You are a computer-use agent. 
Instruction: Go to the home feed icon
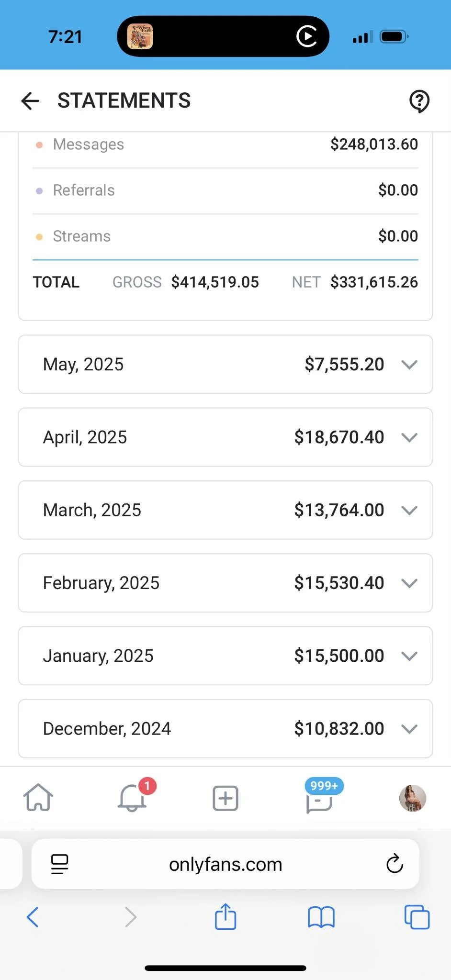[38, 798]
